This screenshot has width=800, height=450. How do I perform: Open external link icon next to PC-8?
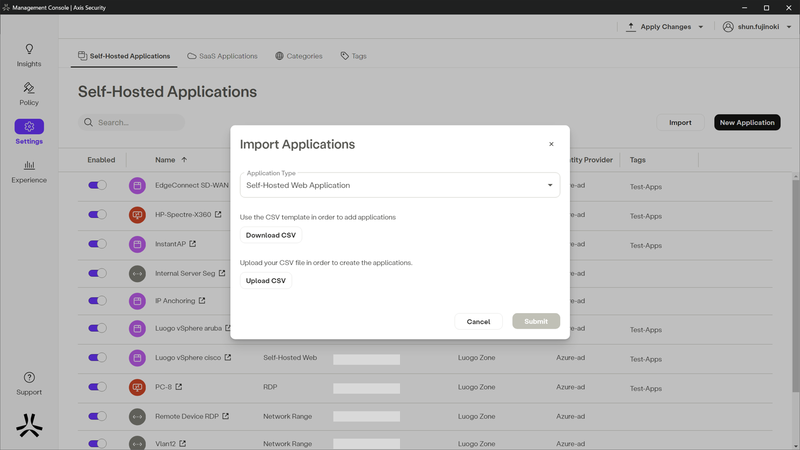(x=179, y=387)
